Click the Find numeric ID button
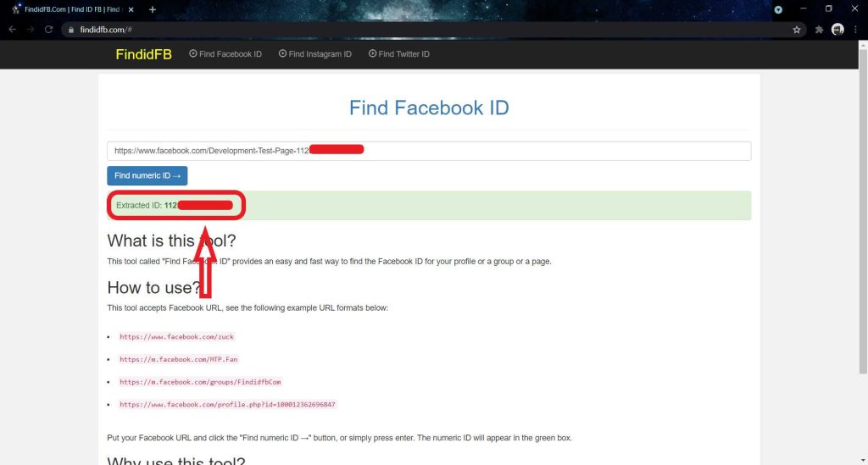 coord(147,176)
